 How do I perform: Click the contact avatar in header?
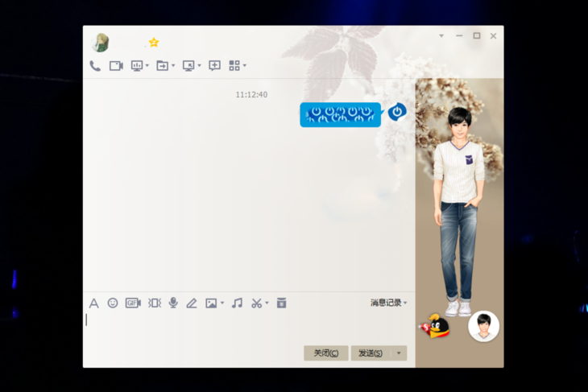pos(101,43)
